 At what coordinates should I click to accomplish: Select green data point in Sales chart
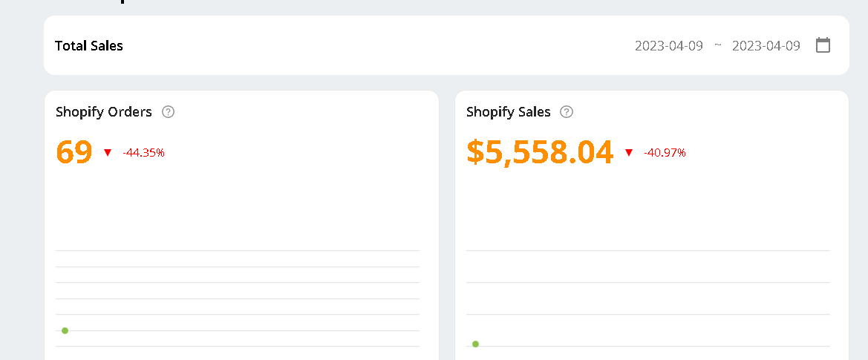pyautogui.click(x=475, y=344)
